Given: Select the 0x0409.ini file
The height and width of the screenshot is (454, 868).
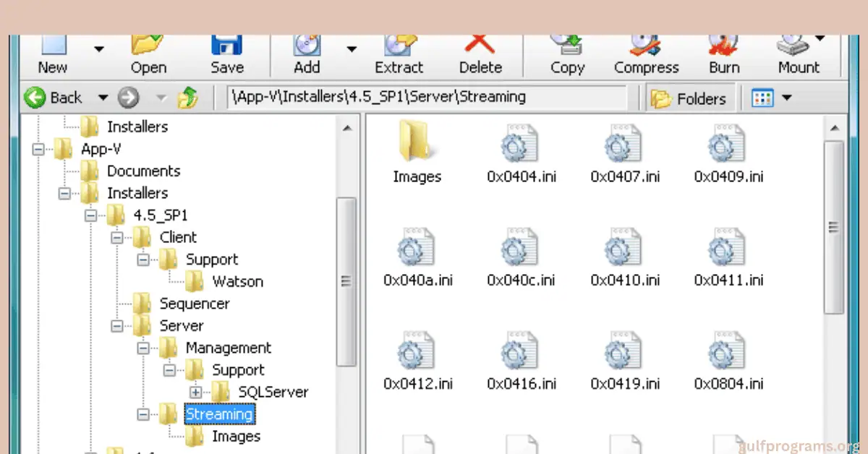Looking at the screenshot, I should 728,153.
